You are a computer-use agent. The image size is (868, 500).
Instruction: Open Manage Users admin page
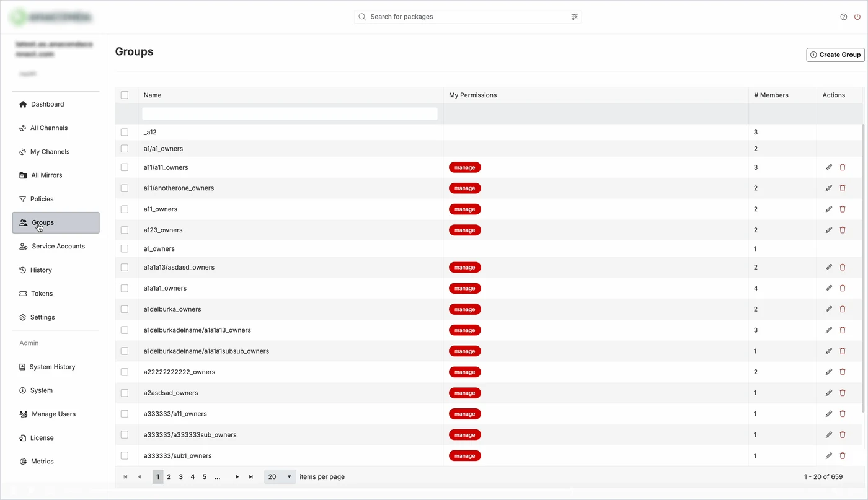pos(56,414)
